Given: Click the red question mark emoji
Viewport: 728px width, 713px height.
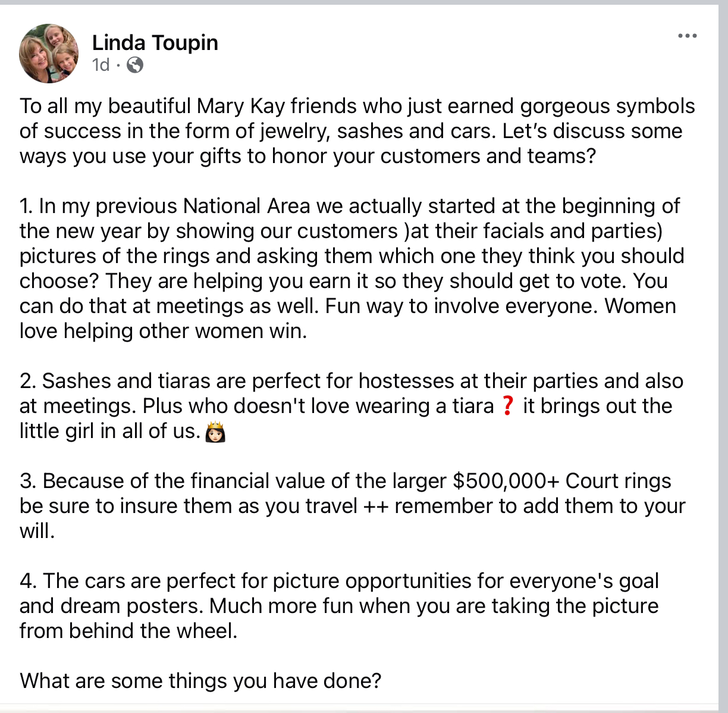Looking at the screenshot, I should click(507, 406).
